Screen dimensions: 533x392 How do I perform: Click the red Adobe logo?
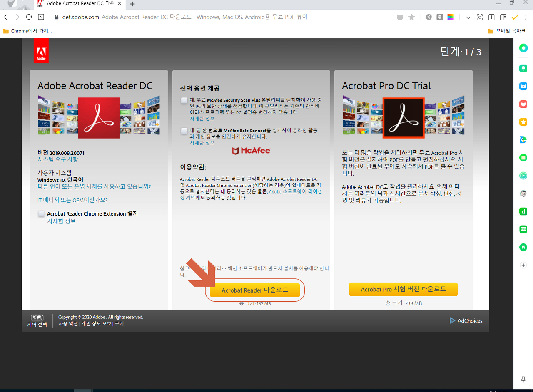pos(41,51)
